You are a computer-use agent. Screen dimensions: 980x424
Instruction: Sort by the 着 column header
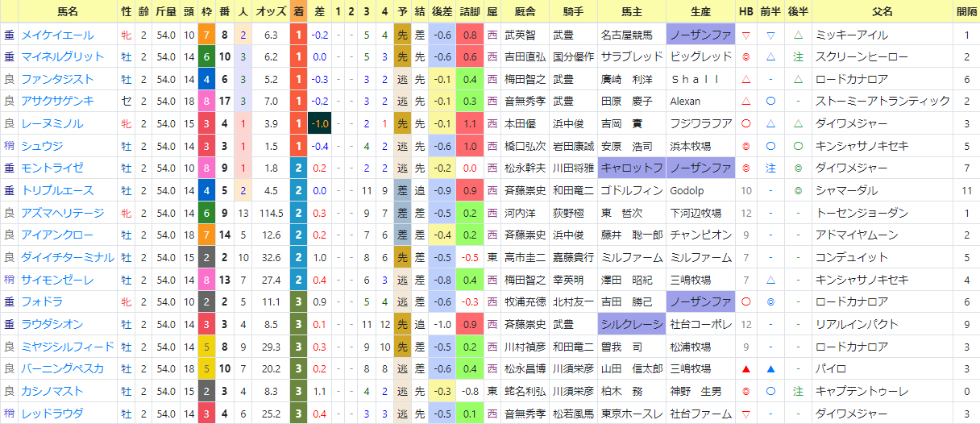point(298,12)
